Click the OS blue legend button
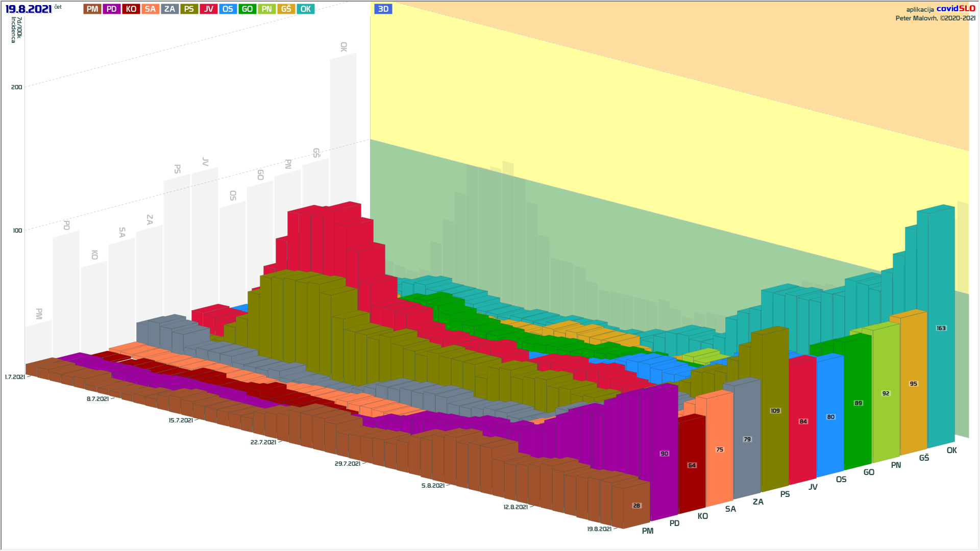 pyautogui.click(x=228, y=9)
